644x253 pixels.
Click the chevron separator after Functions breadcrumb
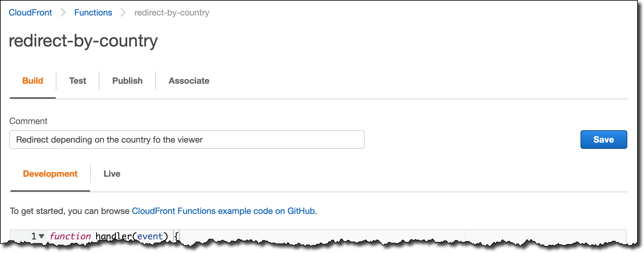coord(123,13)
